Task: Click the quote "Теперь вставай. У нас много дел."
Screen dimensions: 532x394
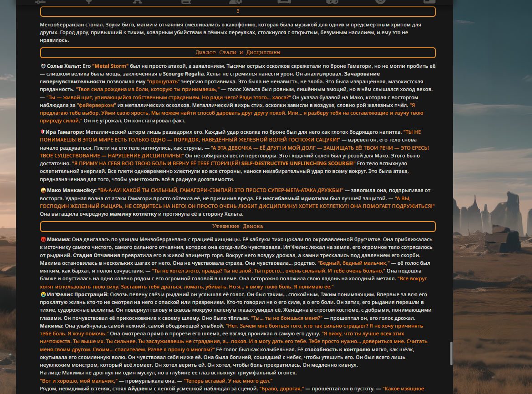Action: pyautogui.click(x=228, y=381)
